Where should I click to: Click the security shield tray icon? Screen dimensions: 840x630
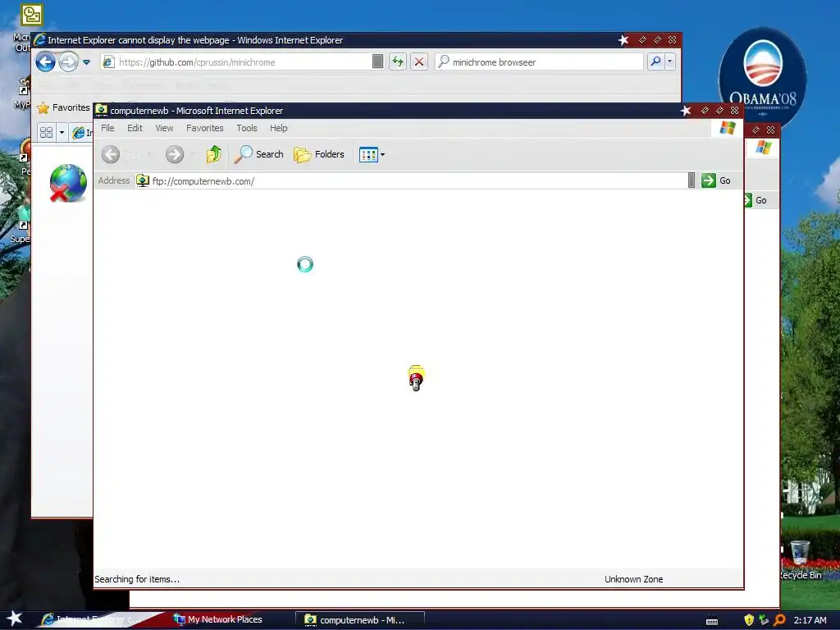tap(749, 620)
